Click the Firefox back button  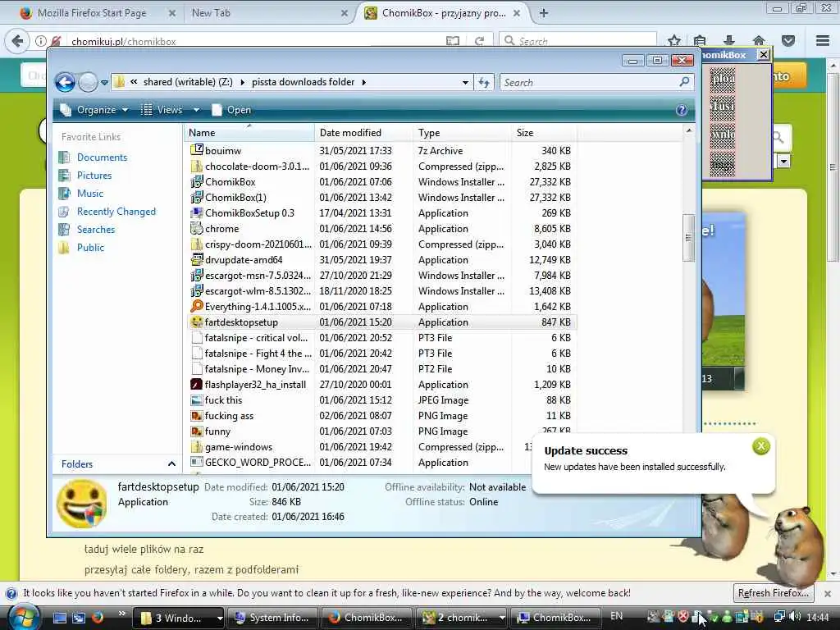tap(17, 41)
